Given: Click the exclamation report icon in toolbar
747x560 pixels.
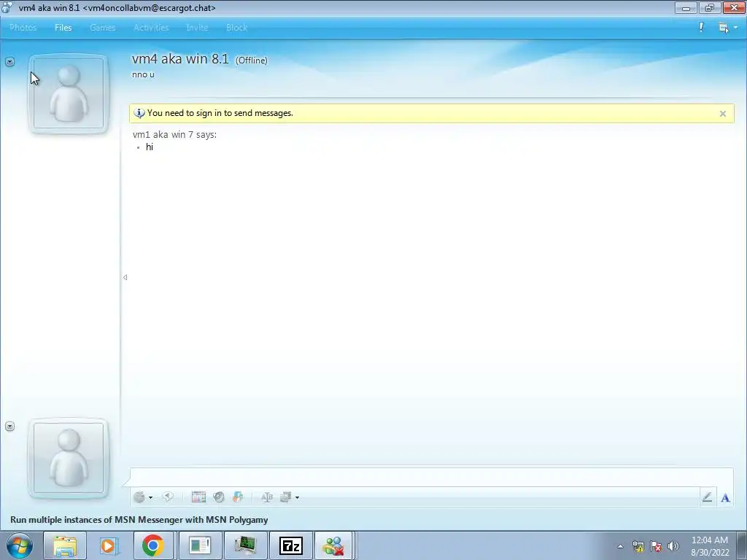Looking at the screenshot, I should click(x=701, y=27).
